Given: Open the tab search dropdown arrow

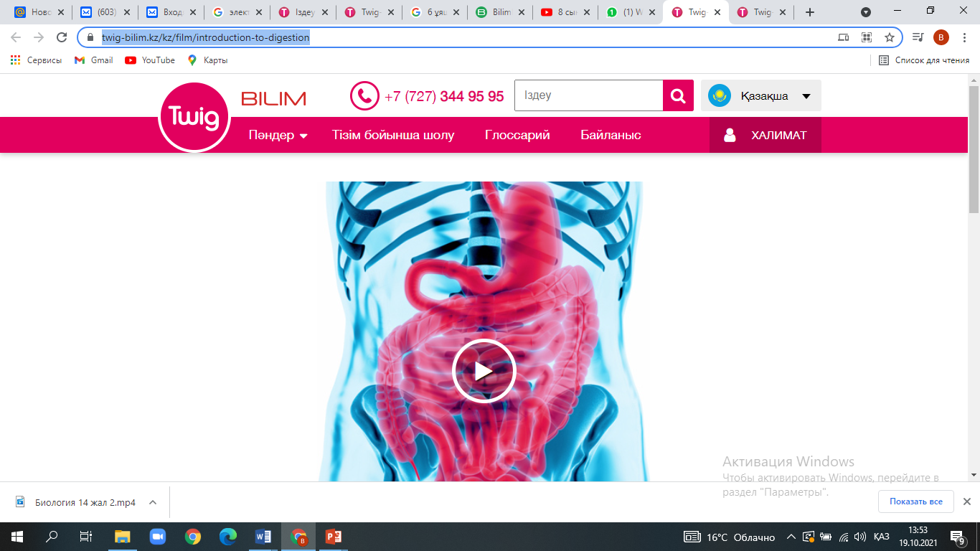Looking at the screenshot, I should (866, 12).
